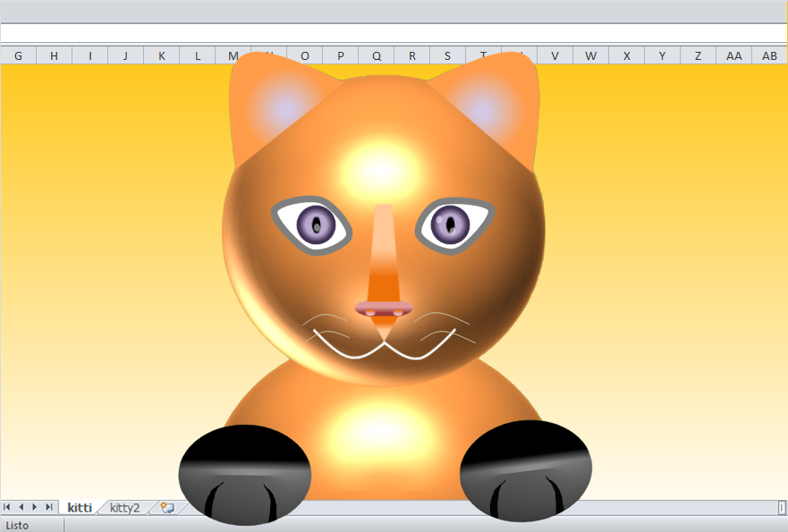Select column L header
Image resolution: width=788 pixels, height=532 pixels.
(198, 55)
